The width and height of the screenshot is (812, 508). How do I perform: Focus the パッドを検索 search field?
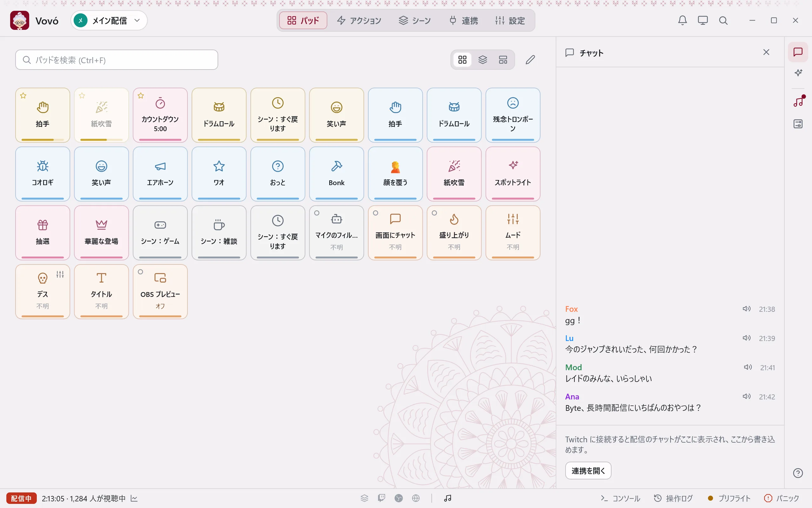click(x=116, y=60)
